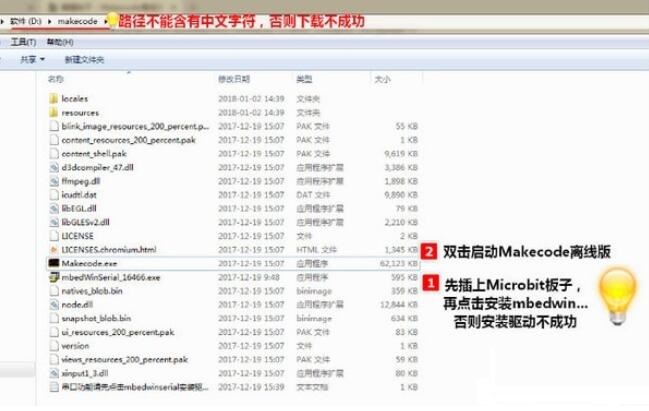Sort by Type (类型) column header
Screen dimensions: 649x411
tap(304, 79)
